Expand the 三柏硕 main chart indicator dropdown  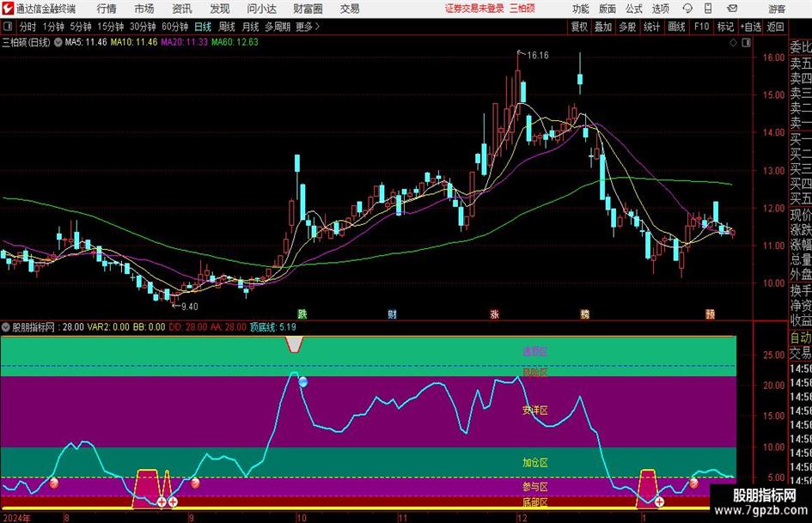(x=58, y=42)
